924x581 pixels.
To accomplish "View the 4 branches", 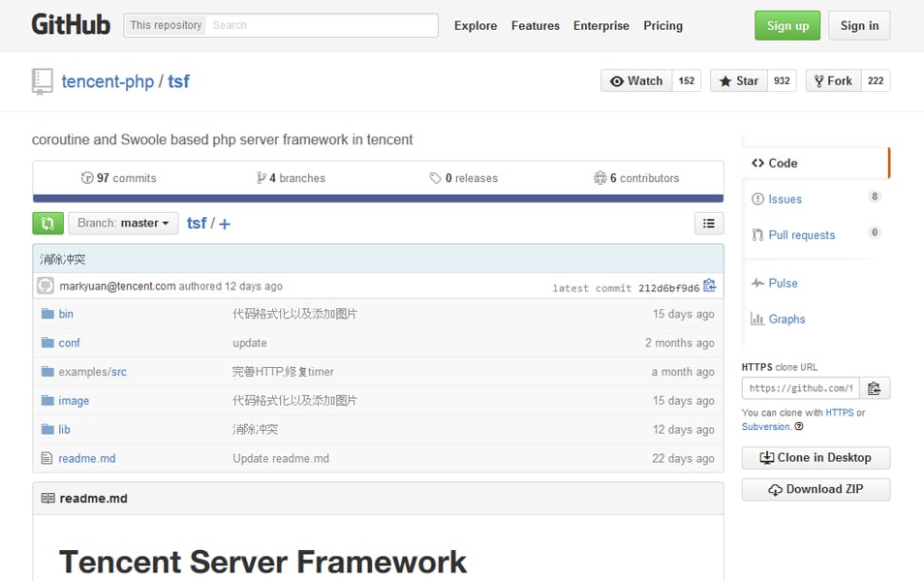I will pyautogui.click(x=292, y=178).
